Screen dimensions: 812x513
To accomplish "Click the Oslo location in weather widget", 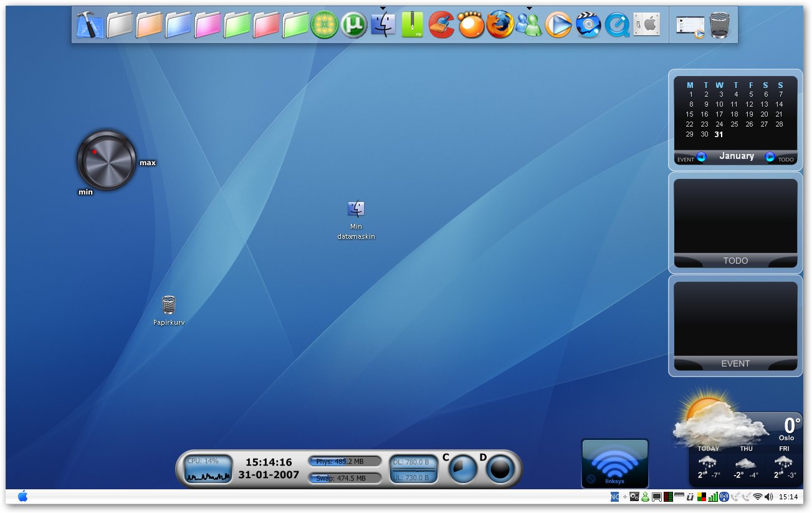I will [786, 438].
